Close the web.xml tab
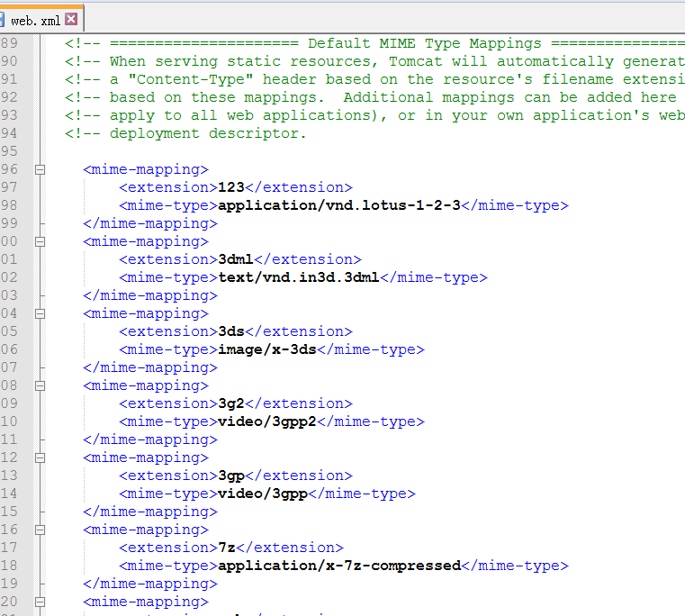 71,19
